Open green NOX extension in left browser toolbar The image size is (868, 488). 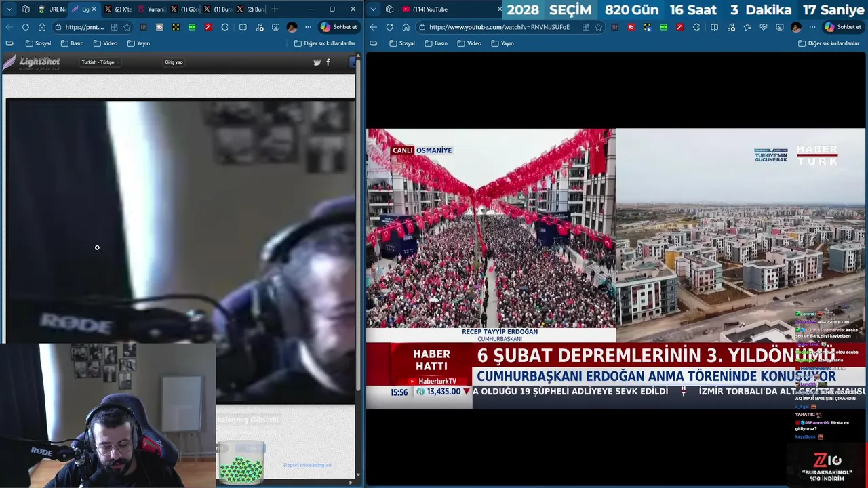point(192,27)
